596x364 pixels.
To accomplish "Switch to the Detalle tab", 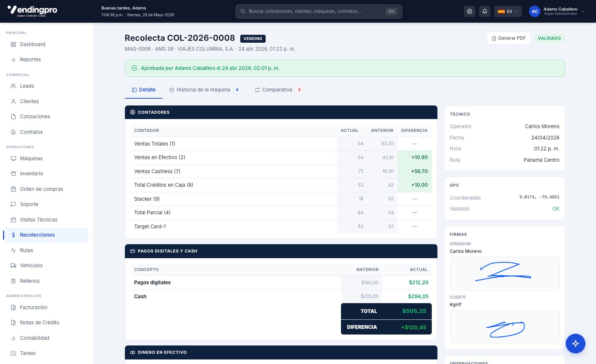I will tap(143, 90).
